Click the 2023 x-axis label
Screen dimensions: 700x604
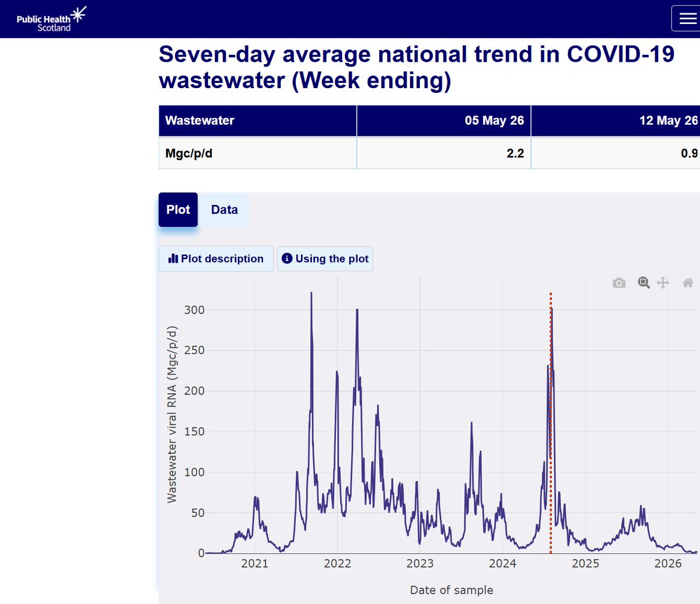pyautogui.click(x=420, y=564)
